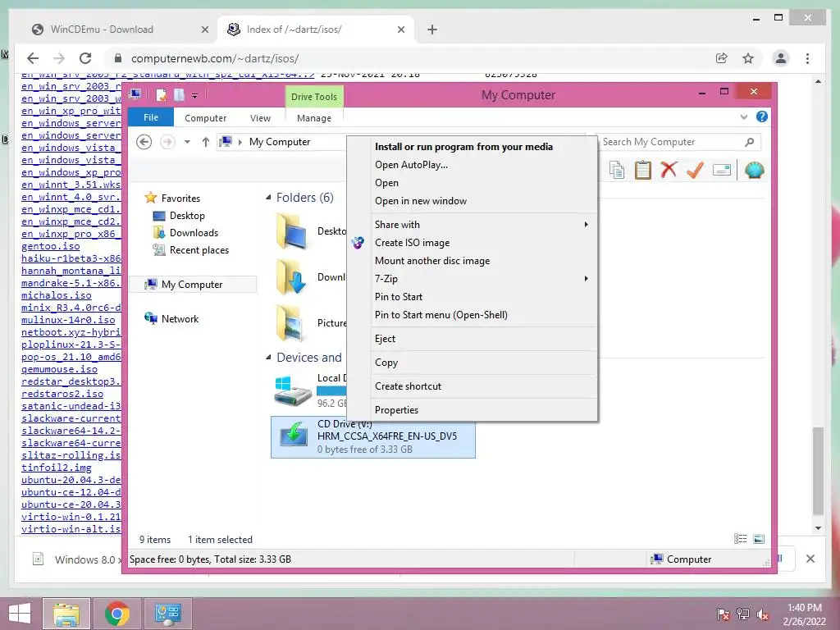Click the email card toolbar icon

coord(722,171)
